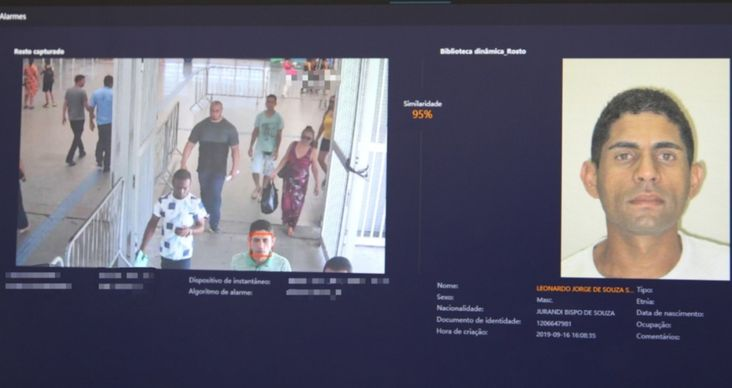Click the Dispositivo de instantâneo label

point(229,281)
